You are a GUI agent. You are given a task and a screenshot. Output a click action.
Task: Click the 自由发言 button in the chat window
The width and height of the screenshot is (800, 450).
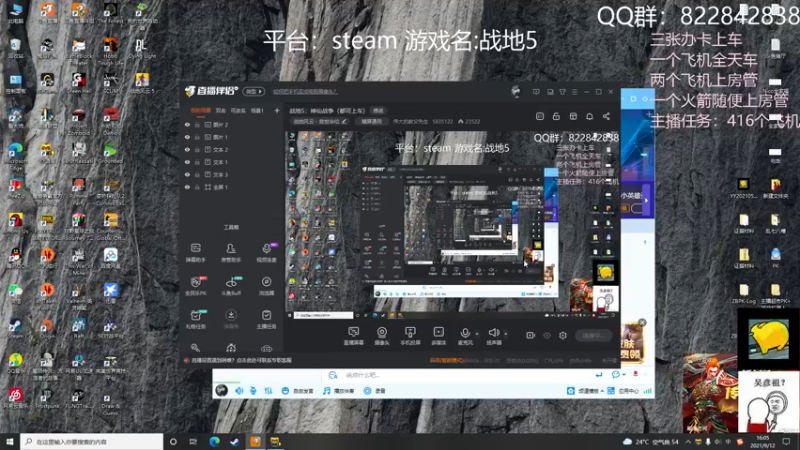[299, 391]
